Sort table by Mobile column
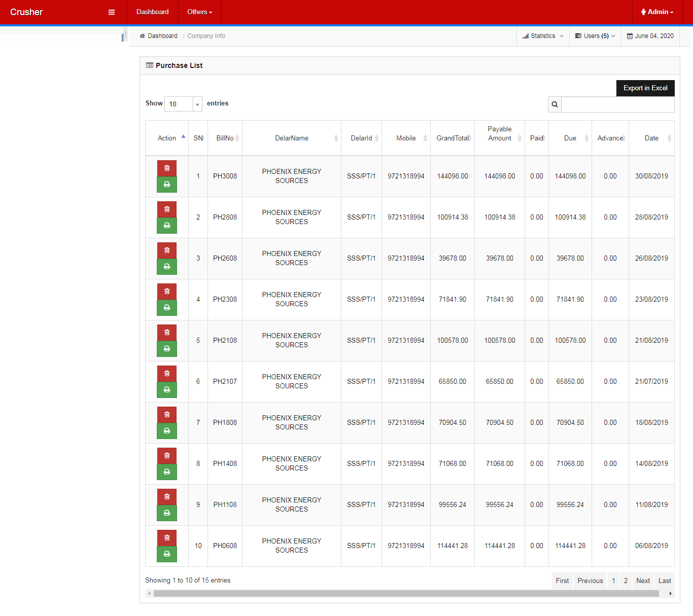This screenshot has height=616, width=693. (x=406, y=138)
